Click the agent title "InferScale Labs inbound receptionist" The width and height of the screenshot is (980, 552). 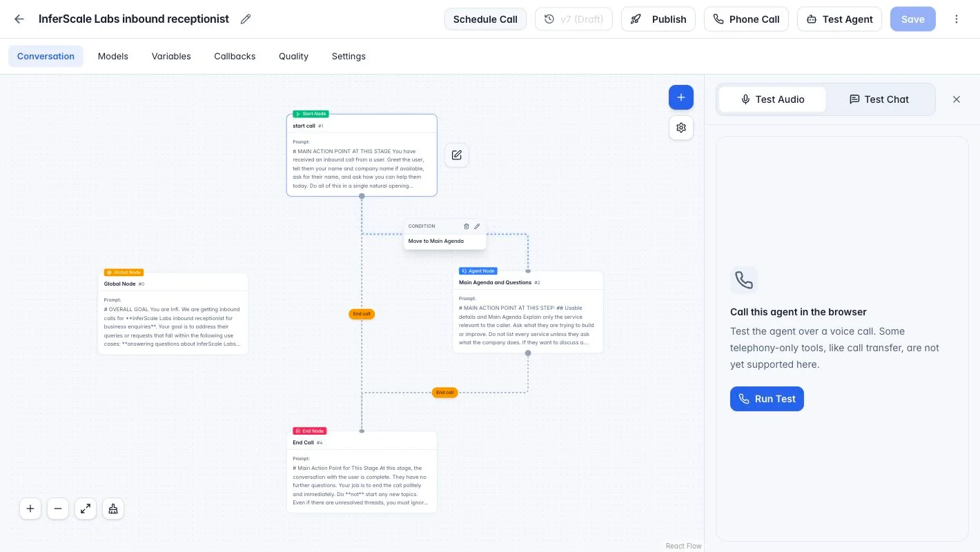[x=134, y=19]
